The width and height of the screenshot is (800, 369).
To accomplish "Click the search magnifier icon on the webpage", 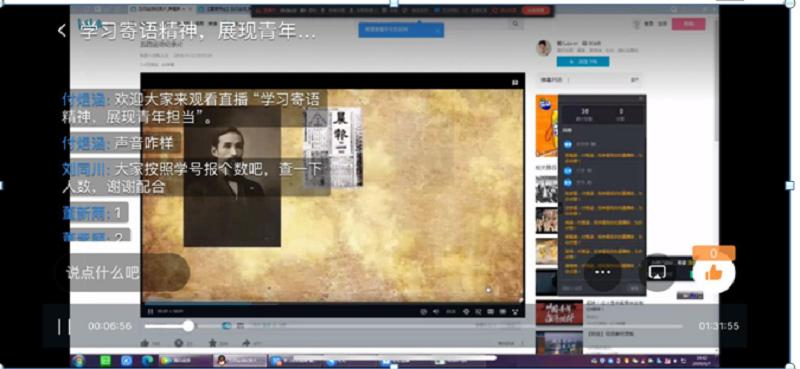I will click(x=516, y=24).
